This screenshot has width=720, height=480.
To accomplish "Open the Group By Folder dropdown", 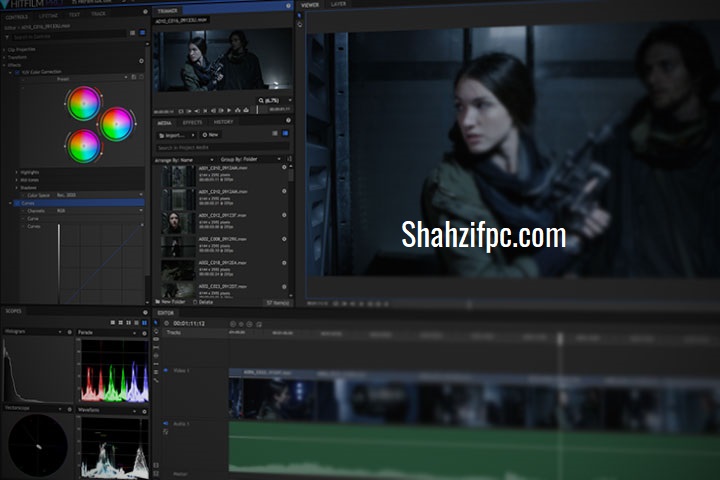I will click(x=250, y=159).
